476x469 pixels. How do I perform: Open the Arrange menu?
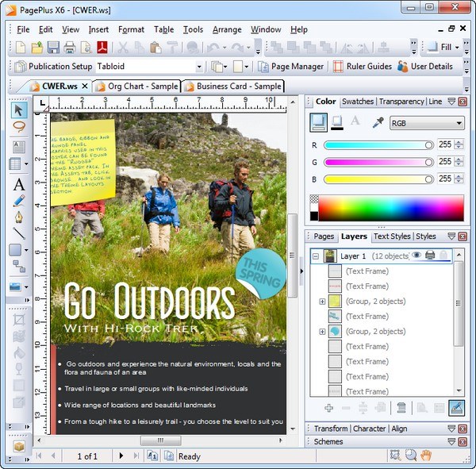pos(227,29)
